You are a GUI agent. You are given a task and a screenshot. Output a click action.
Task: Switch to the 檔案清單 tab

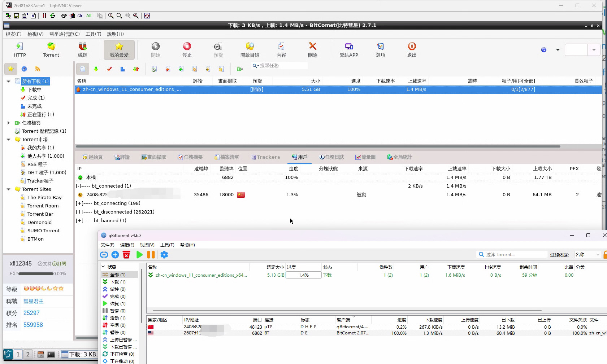226,157
